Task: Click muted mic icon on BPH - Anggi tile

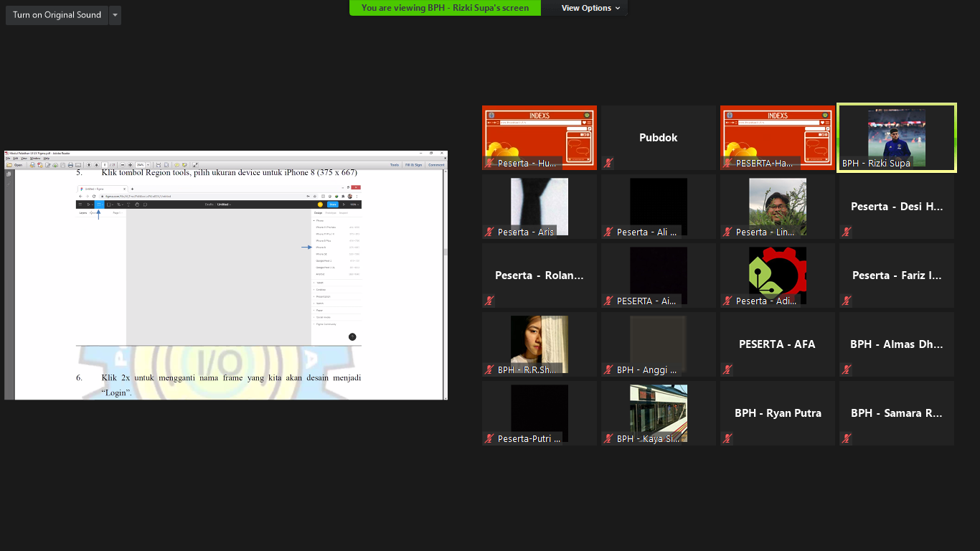Action: (608, 369)
